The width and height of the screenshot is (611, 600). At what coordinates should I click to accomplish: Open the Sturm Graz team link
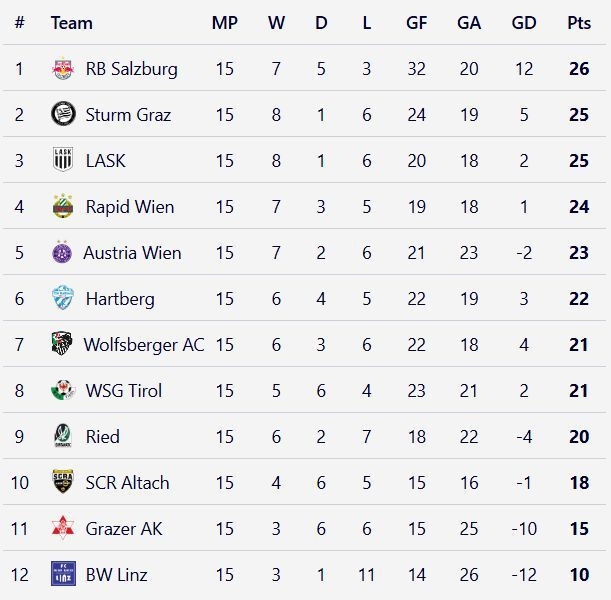point(128,115)
